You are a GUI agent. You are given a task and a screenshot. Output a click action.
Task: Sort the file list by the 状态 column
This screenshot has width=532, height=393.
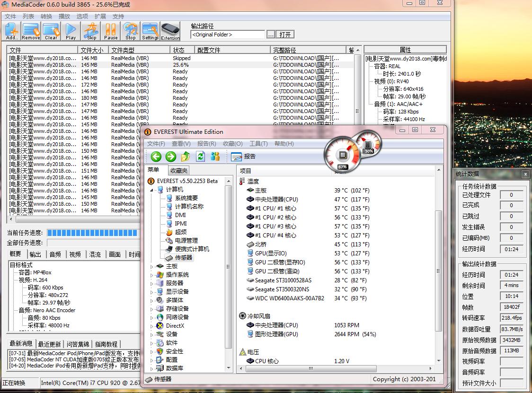coord(182,50)
